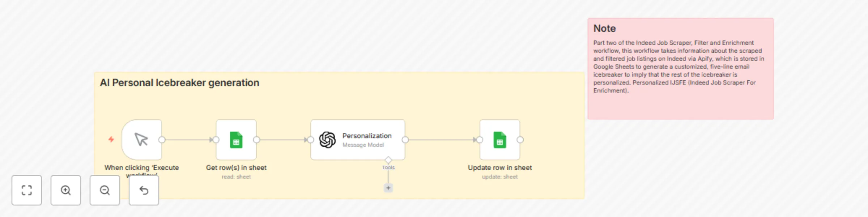This screenshot has height=217, width=868.
Task: Zoom in on the workflow canvas
Action: pos(65,190)
